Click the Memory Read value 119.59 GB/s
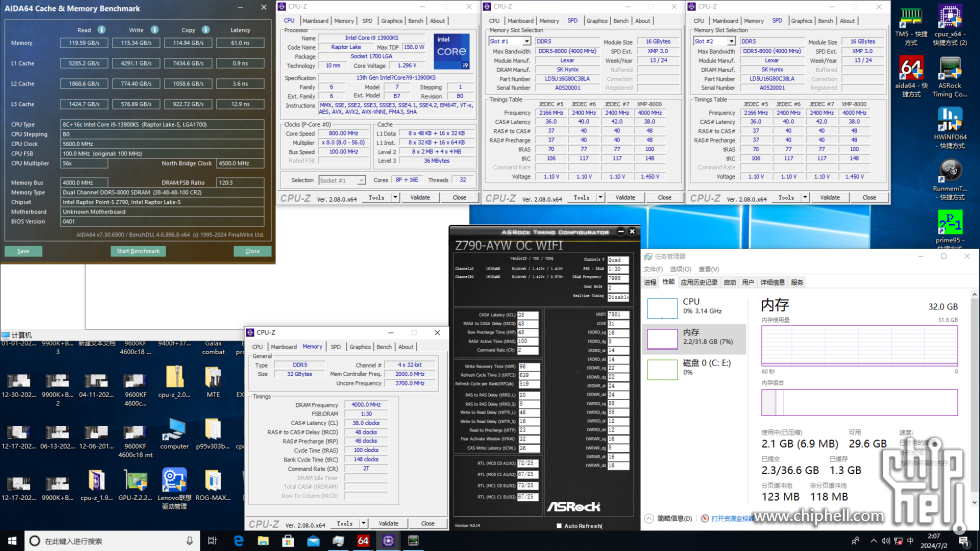 (84, 43)
